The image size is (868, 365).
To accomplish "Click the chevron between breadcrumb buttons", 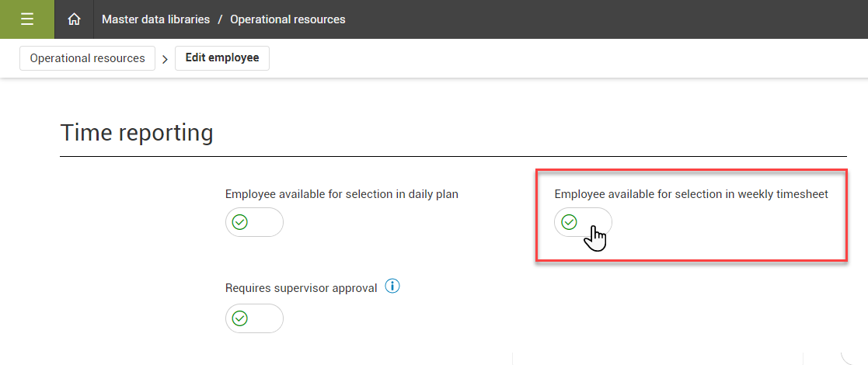I will point(165,59).
